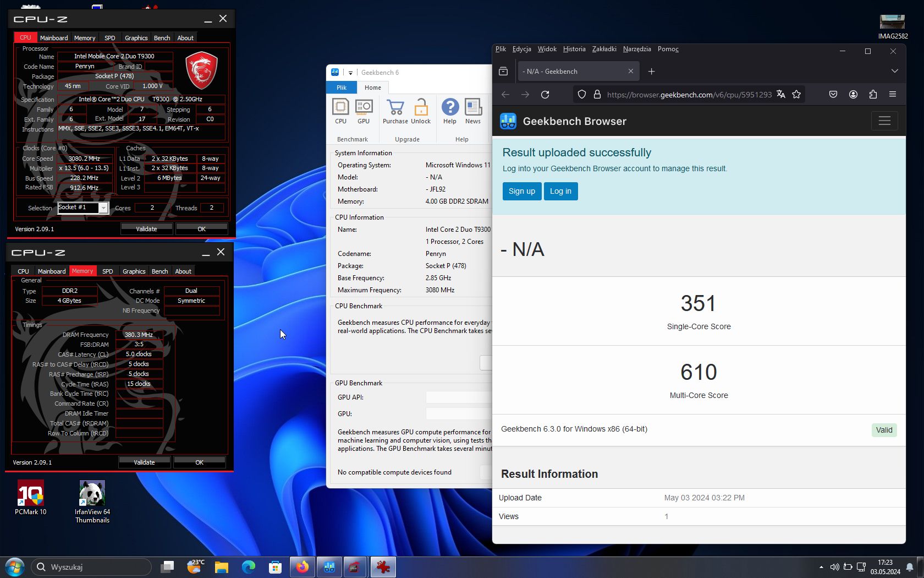This screenshot has height=578, width=924.
Task: Open the Historia menu in Firefox
Action: coord(574,49)
